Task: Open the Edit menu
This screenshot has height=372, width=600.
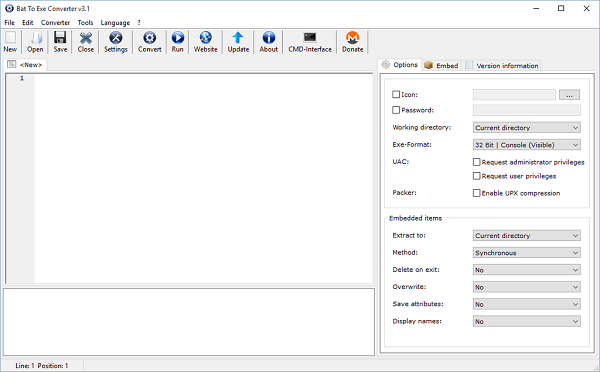Action: (28, 23)
